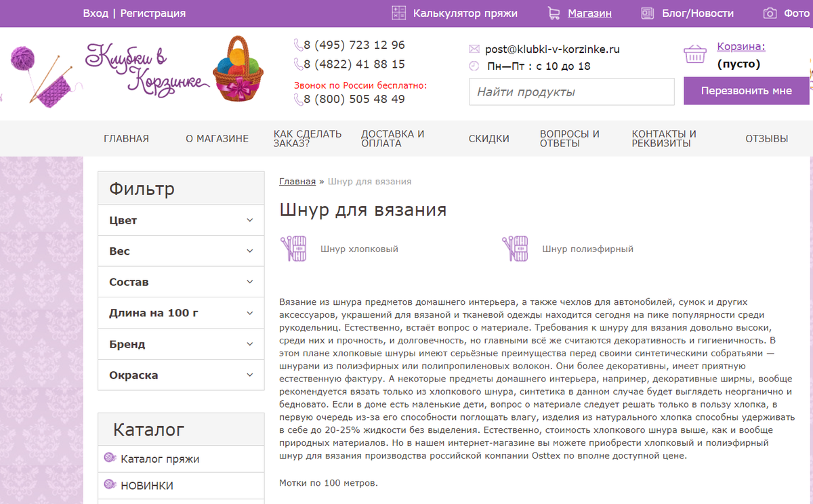Follow the Главная breadcrumb link
This screenshot has width=813, height=504.
point(297,181)
